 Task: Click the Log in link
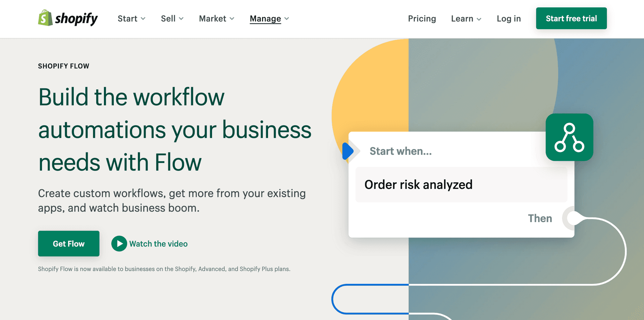[508, 19]
